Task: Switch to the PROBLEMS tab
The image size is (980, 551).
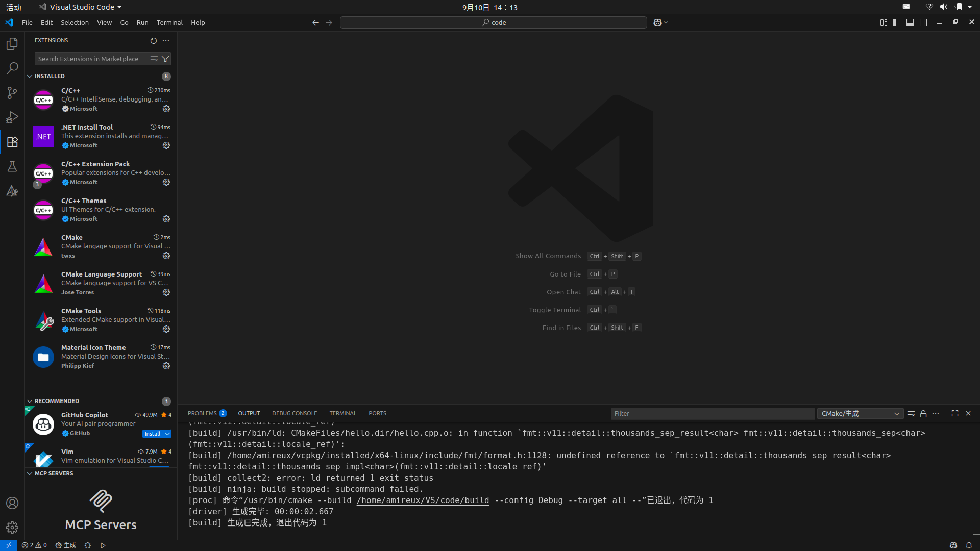Action: point(202,413)
